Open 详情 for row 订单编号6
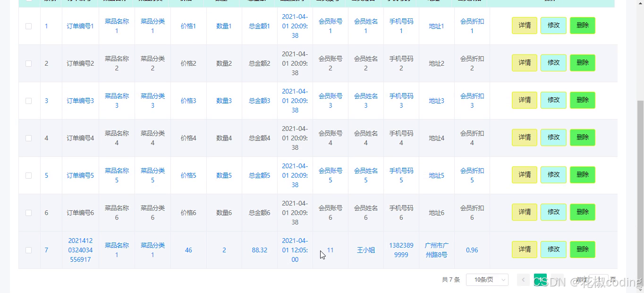Image resolution: width=644 pixels, height=293 pixels. tap(525, 212)
